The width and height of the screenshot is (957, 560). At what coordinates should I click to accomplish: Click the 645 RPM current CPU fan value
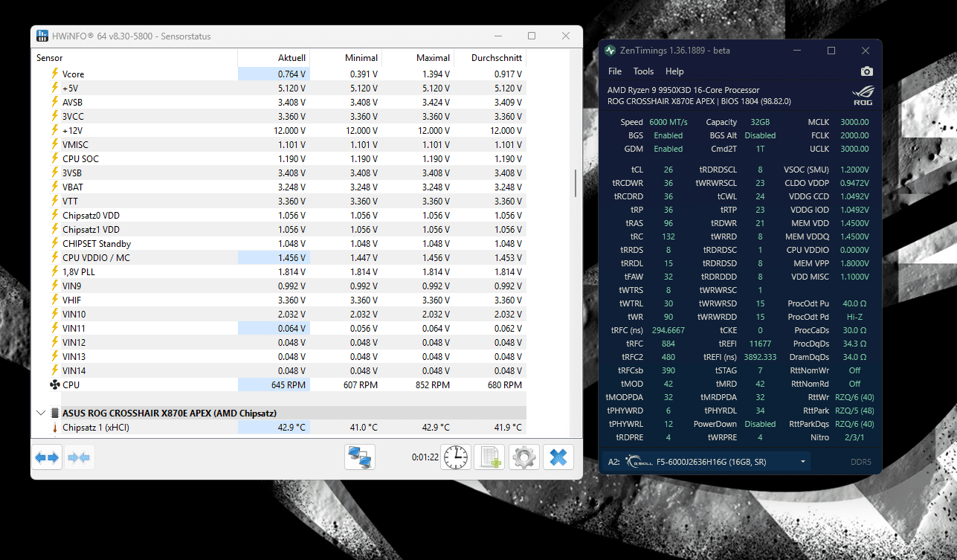(x=289, y=385)
